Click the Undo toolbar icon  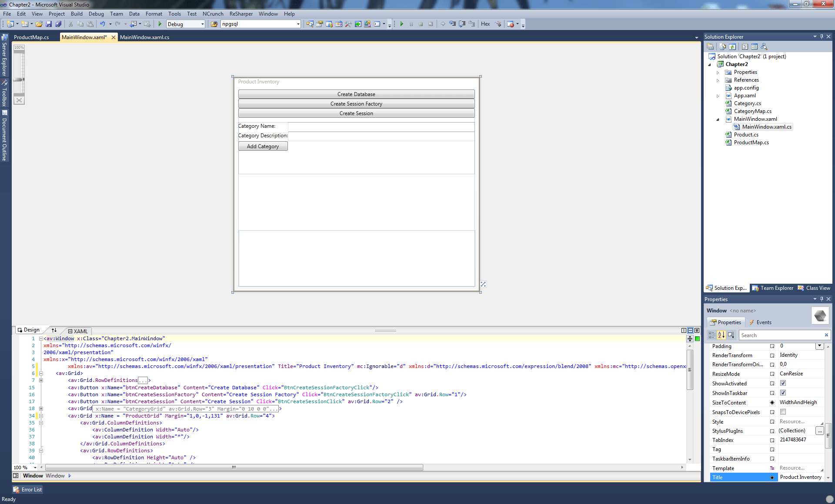pyautogui.click(x=102, y=24)
